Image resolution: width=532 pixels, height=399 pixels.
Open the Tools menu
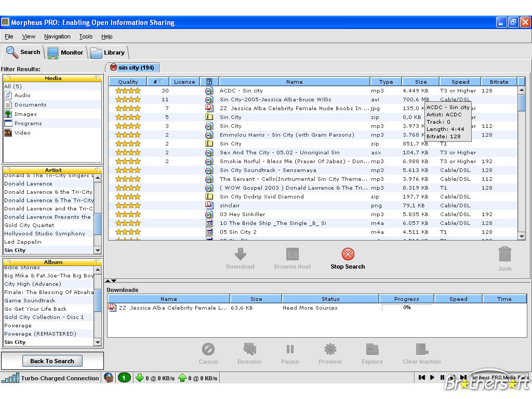point(86,36)
